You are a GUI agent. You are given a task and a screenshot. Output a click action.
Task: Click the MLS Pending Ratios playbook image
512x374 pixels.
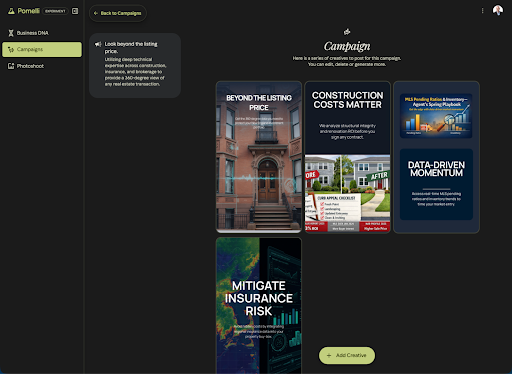click(436, 116)
